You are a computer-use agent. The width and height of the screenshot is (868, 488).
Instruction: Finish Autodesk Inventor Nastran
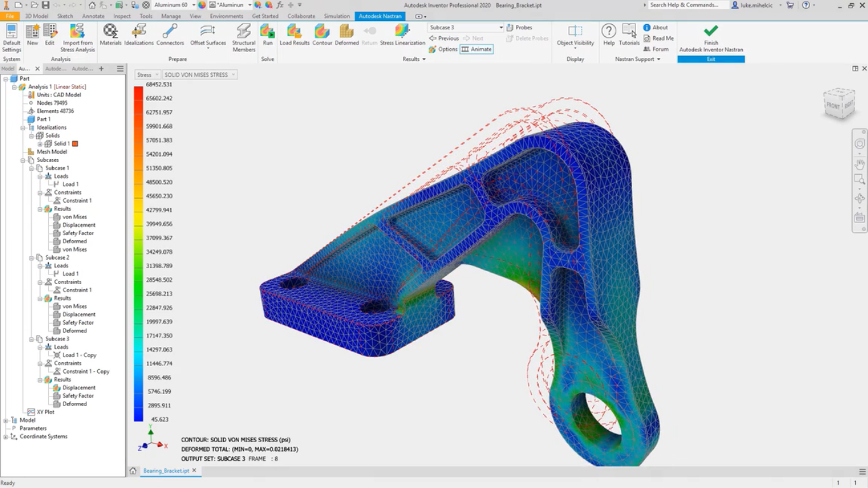(711, 39)
